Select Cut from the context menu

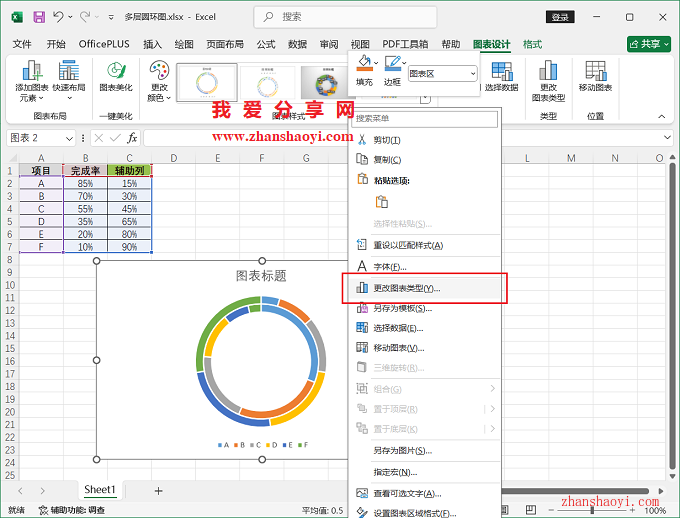tap(386, 139)
